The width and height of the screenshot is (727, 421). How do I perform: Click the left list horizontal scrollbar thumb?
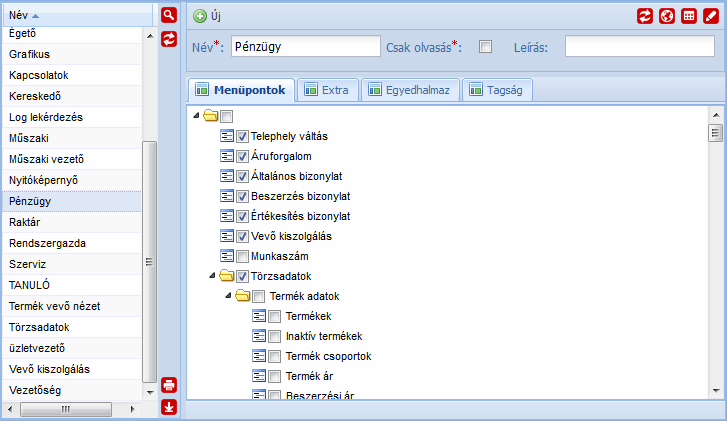pos(66,409)
